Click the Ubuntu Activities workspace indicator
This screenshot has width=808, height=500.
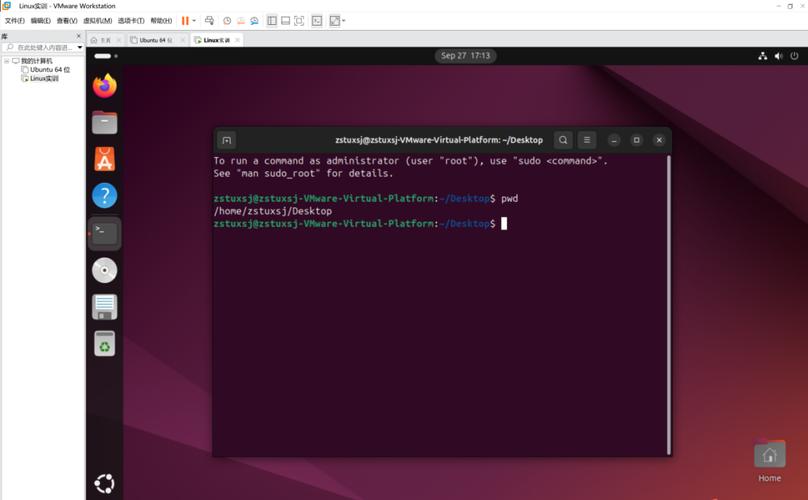[x=106, y=56]
